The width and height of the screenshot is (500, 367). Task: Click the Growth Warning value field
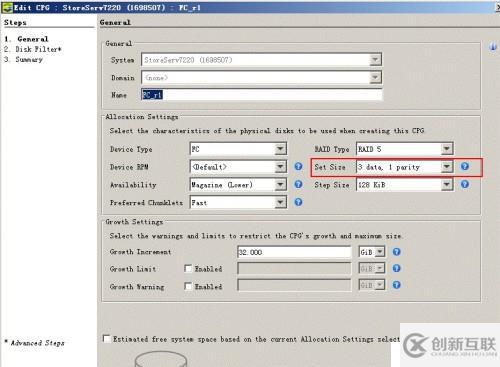[294, 285]
